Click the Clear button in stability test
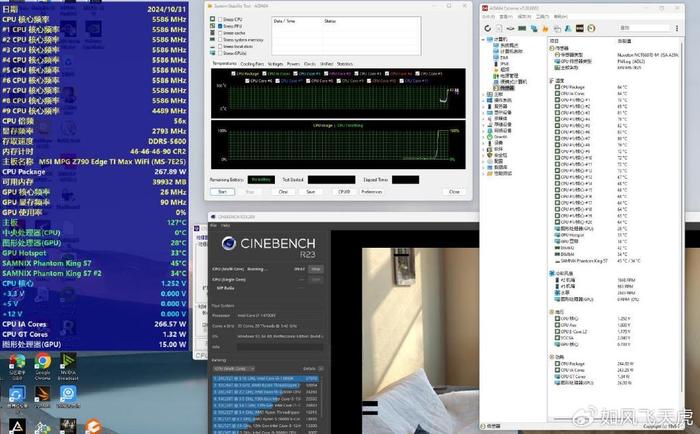The height and width of the screenshot is (434, 700). coord(283,192)
